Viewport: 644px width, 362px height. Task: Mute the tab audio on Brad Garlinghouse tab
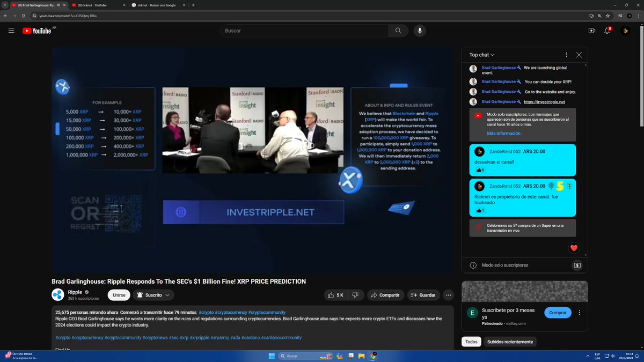tap(58, 5)
